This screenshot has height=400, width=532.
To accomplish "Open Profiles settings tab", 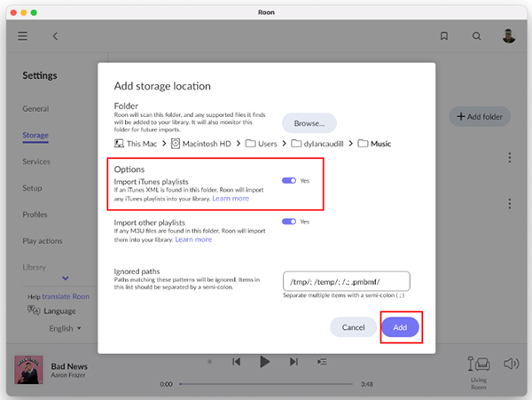I will tap(35, 215).
